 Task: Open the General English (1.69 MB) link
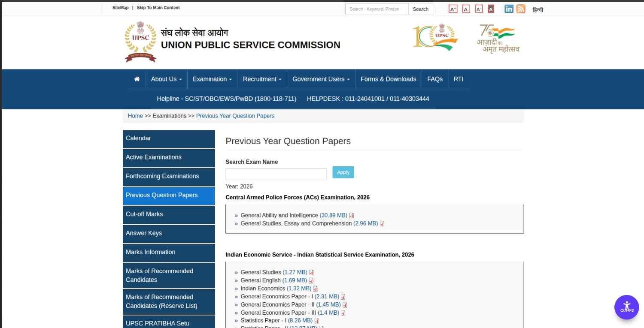pyautogui.click(x=295, y=281)
